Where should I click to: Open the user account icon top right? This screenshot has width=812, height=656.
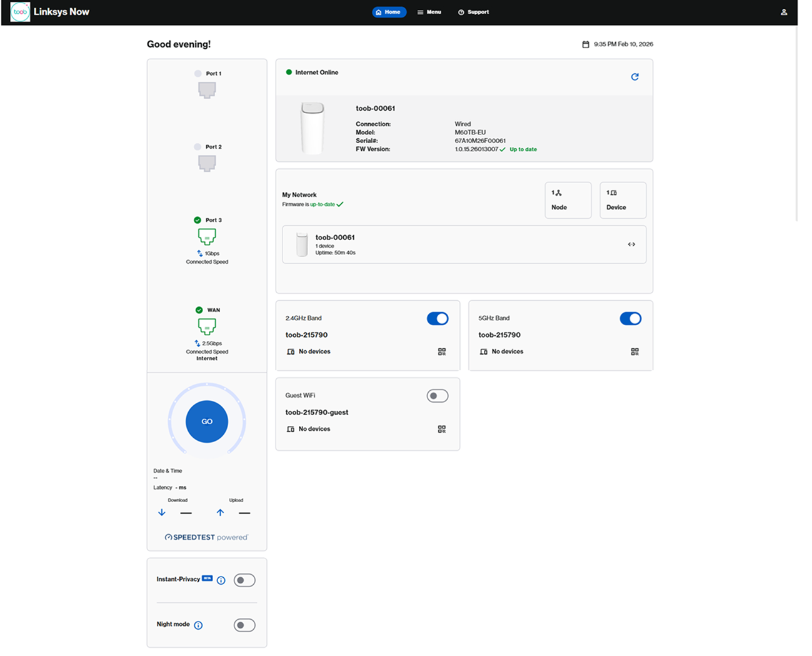tap(784, 11)
